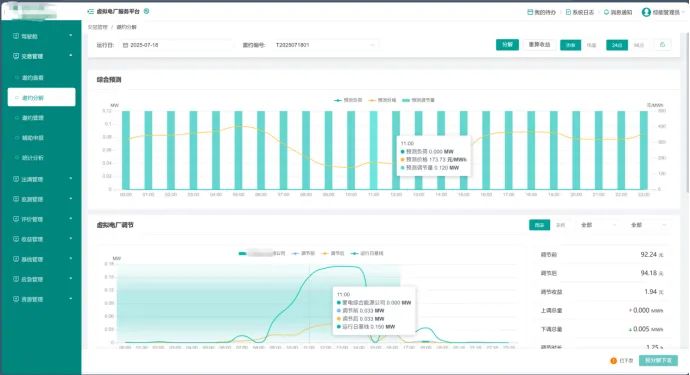
Task: Toggle 预测价格 series in the 综合预测 legend
Action: (x=382, y=100)
